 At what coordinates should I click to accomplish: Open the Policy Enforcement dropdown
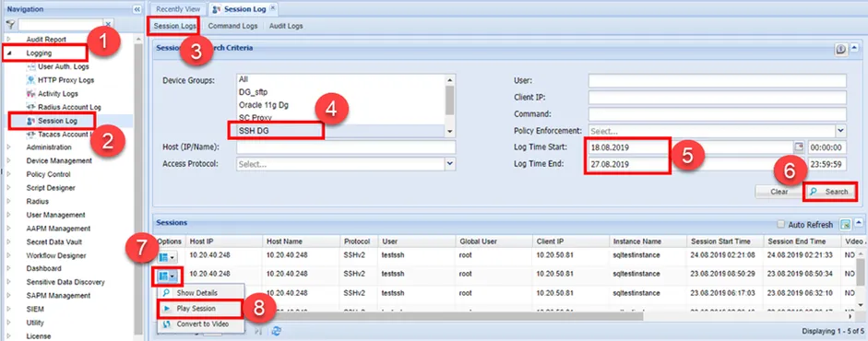click(x=841, y=131)
